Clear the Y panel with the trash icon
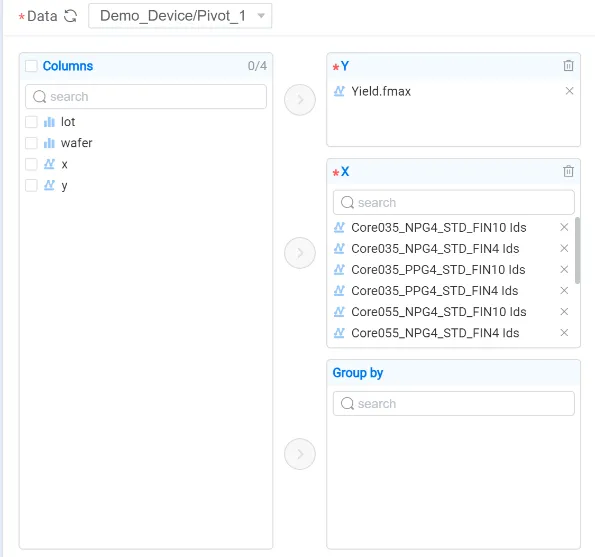Viewport: 595px width, 557px height. click(568, 66)
